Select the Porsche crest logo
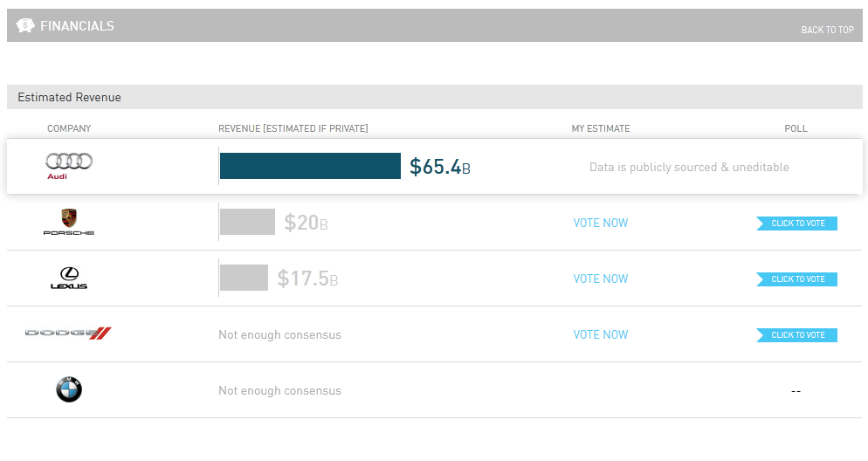Viewport: 868px width, 461px height. [69, 222]
